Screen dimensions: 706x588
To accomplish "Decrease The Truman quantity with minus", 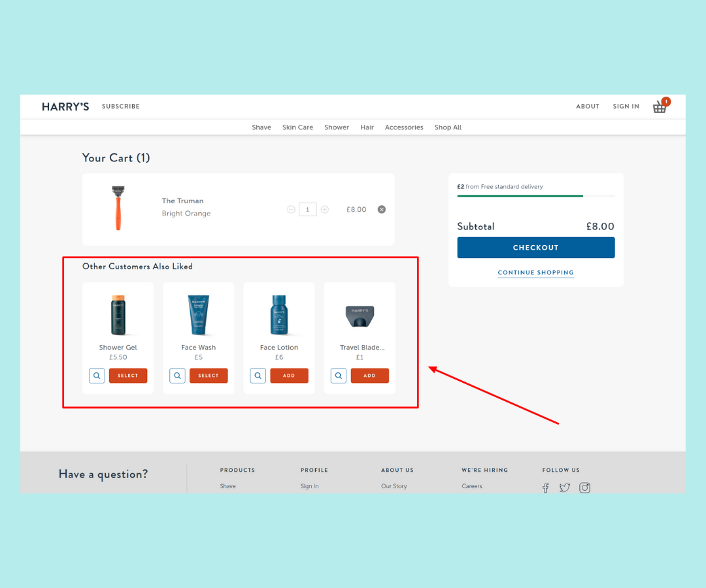I will tap(291, 210).
